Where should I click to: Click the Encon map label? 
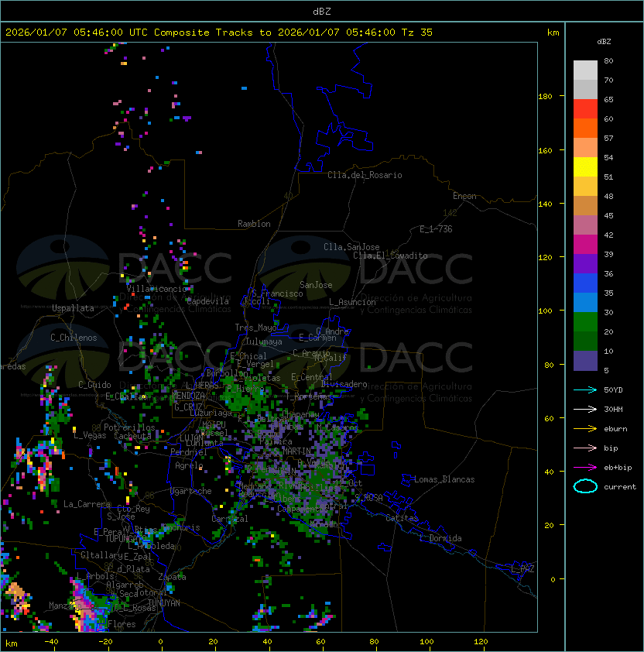tap(464, 196)
